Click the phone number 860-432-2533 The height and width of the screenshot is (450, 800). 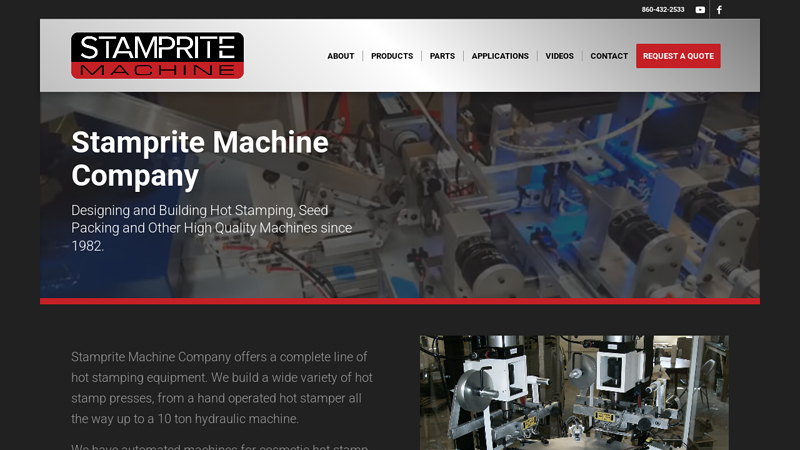(x=663, y=10)
